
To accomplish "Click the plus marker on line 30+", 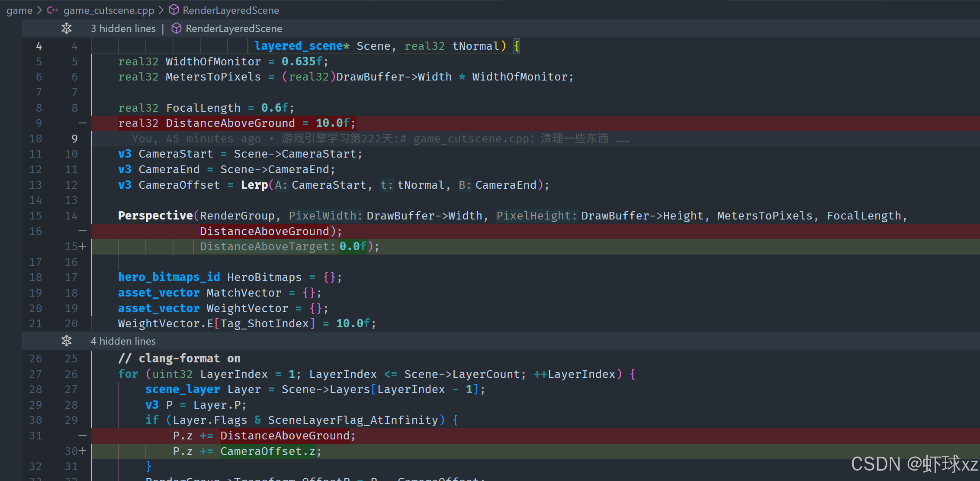I will [x=82, y=451].
